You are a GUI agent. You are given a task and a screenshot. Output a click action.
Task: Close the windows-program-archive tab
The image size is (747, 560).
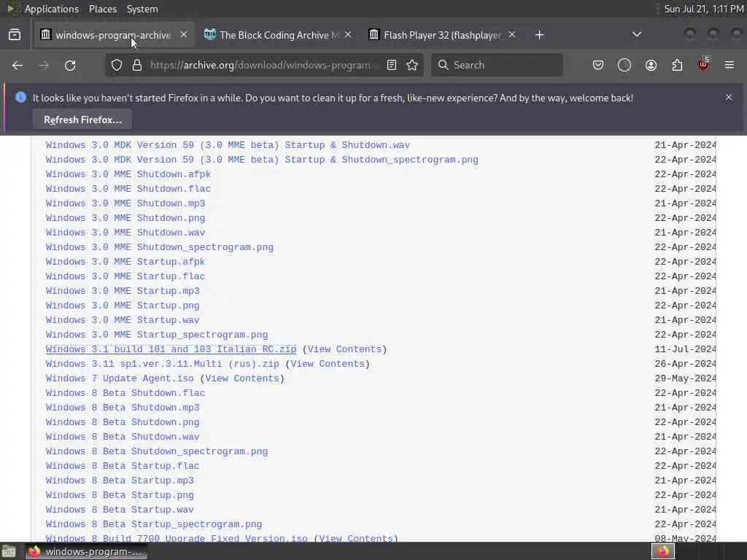(x=184, y=34)
